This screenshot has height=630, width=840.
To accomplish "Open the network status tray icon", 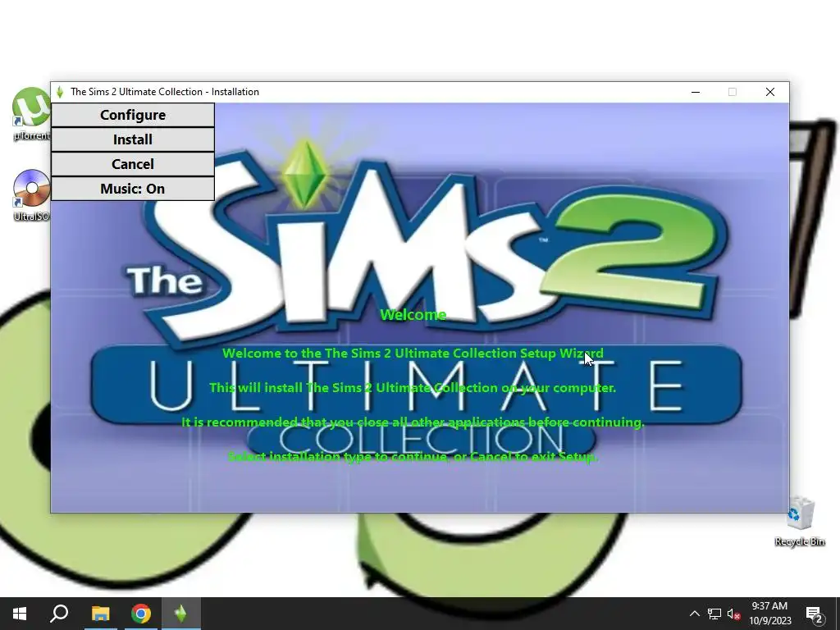I will (x=714, y=614).
